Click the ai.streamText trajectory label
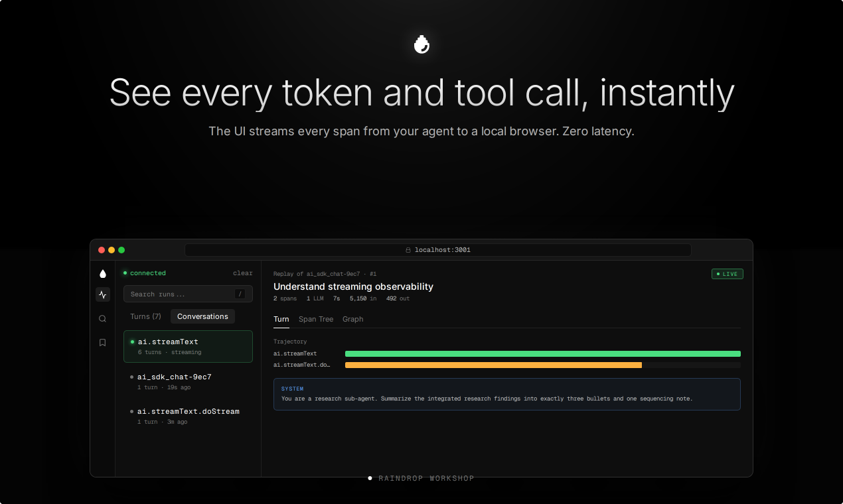This screenshot has height=504, width=843. pos(295,353)
